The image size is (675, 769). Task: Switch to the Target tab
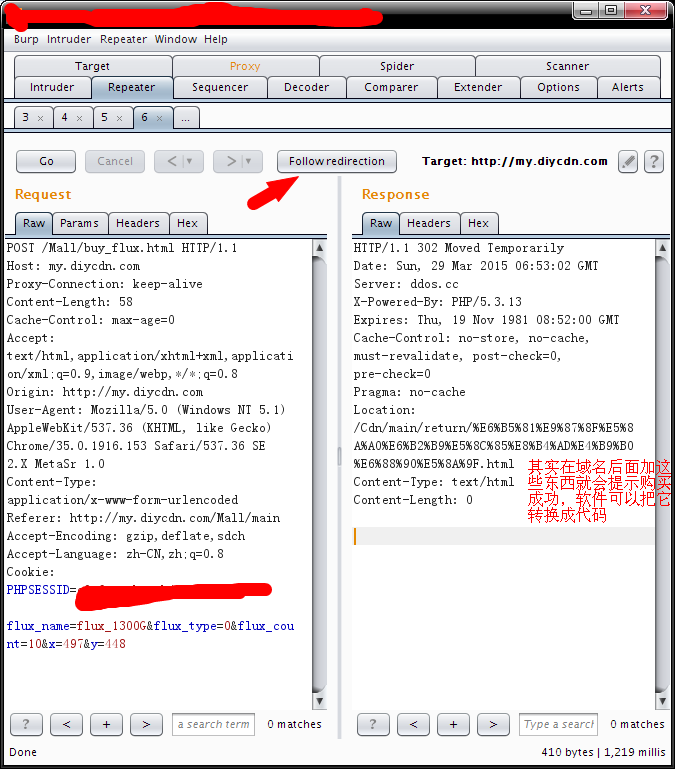[93, 66]
